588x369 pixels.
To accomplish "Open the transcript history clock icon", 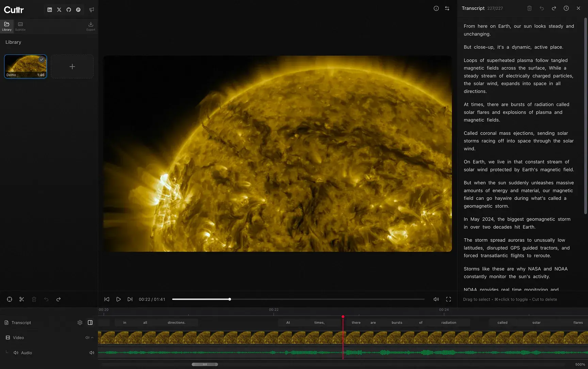I will [x=566, y=8].
